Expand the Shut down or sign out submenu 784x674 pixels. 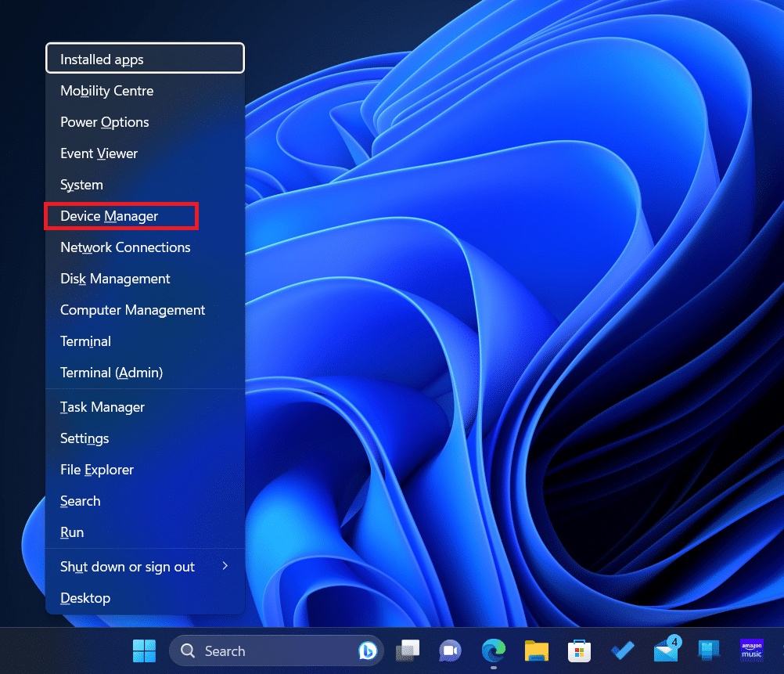tap(127, 566)
